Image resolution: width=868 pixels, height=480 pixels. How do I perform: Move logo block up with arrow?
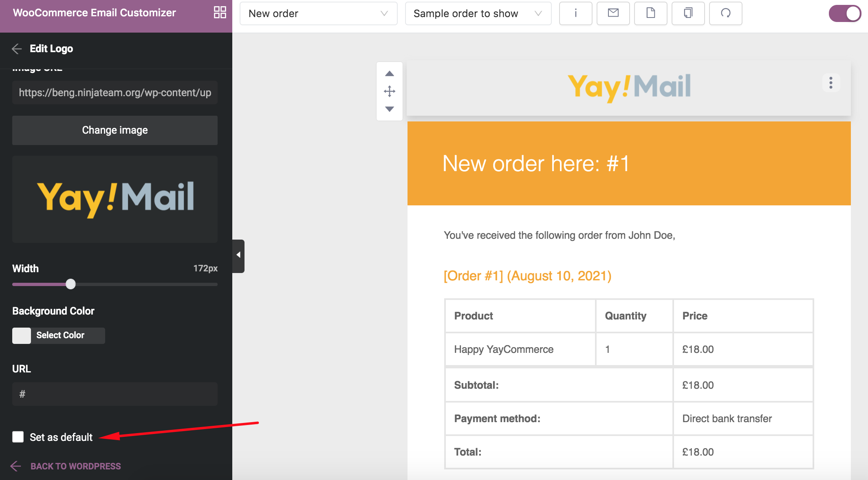(390, 74)
